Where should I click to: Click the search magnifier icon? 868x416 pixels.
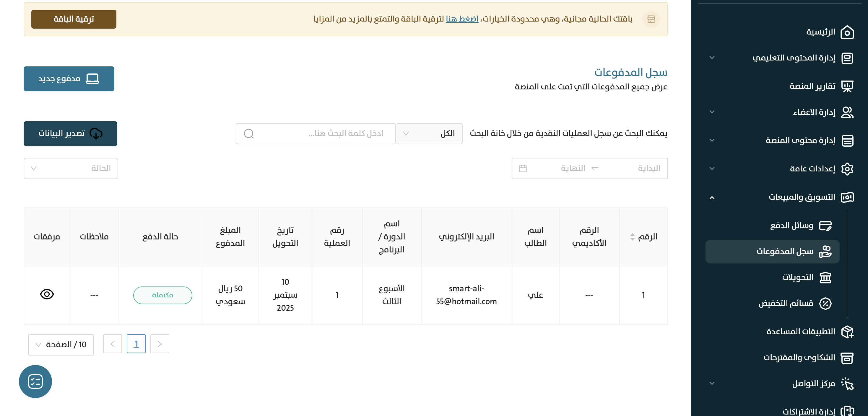tap(249, 134)
